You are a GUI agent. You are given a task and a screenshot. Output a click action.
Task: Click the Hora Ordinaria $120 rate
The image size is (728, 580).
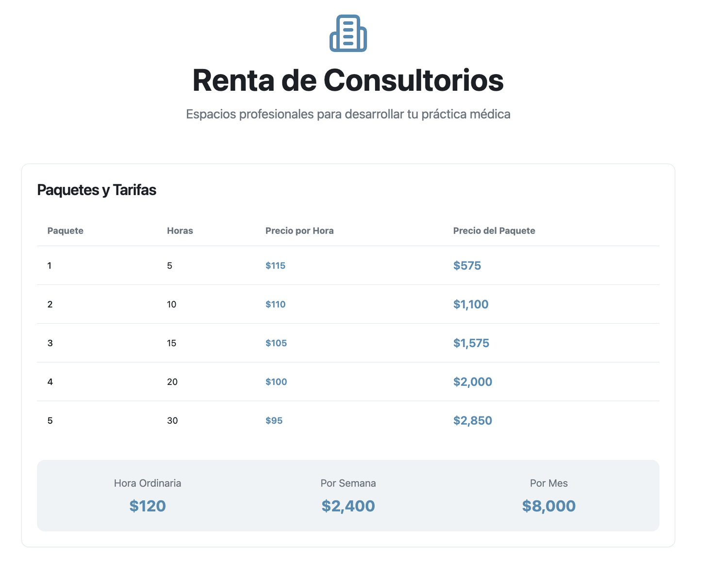148,506
